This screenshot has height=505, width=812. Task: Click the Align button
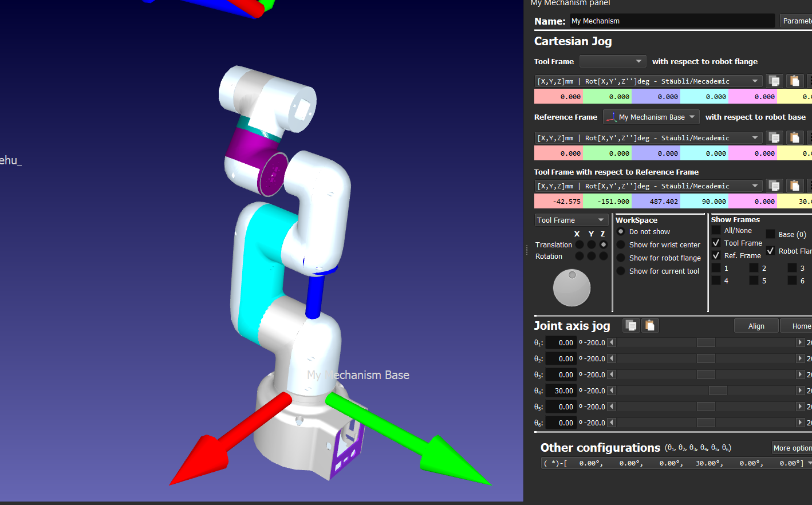coord(756,326)
